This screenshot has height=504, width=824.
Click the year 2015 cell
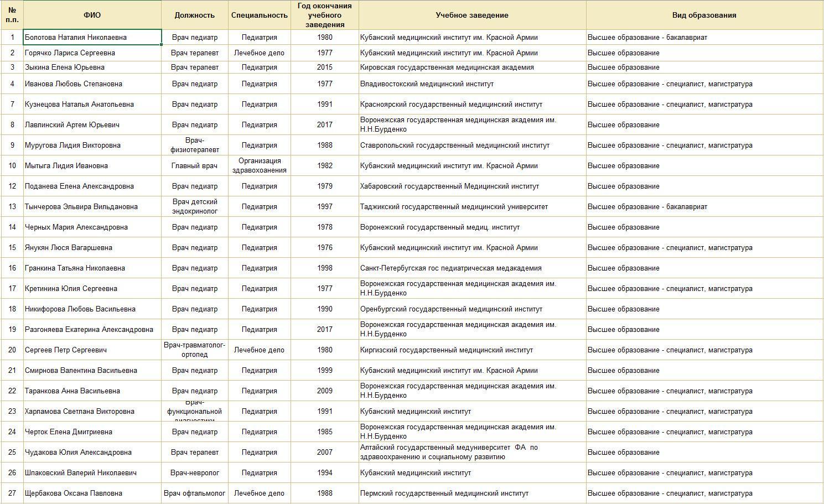(x=325, y=67)
